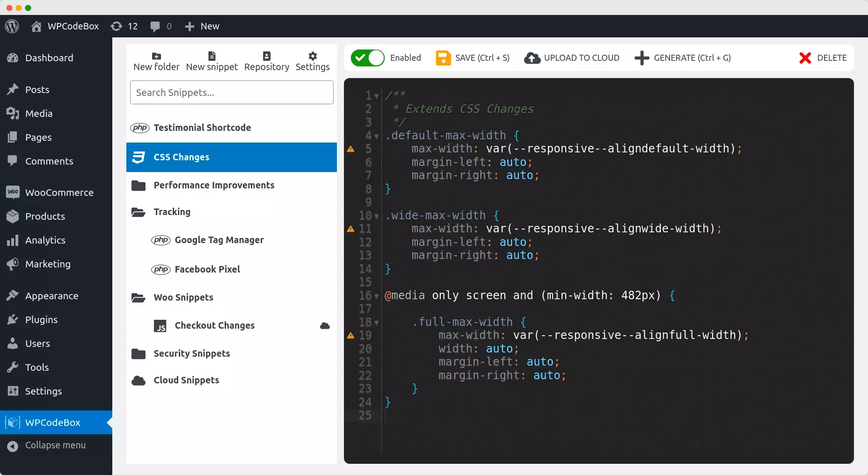868x475 pixels.
Task: Generate code with GENERATE button
Action: [684, 58]
